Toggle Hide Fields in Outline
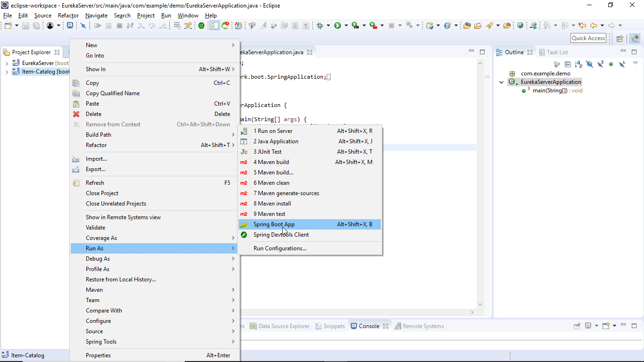This screenshot has width=644, height=362. pos(589,64)
